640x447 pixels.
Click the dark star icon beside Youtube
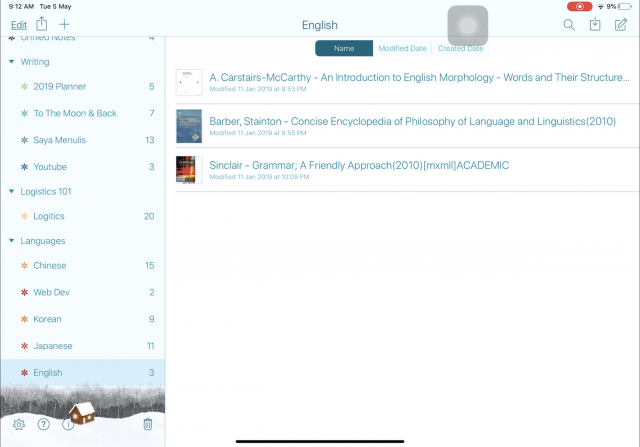pyautogui.click(x=24, y=167)
